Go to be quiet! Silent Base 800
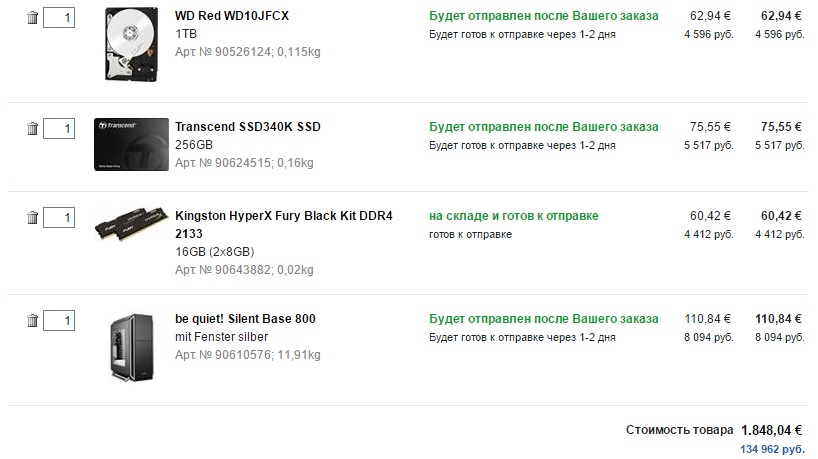Screen dimensions: 818x459 [245, 319]
